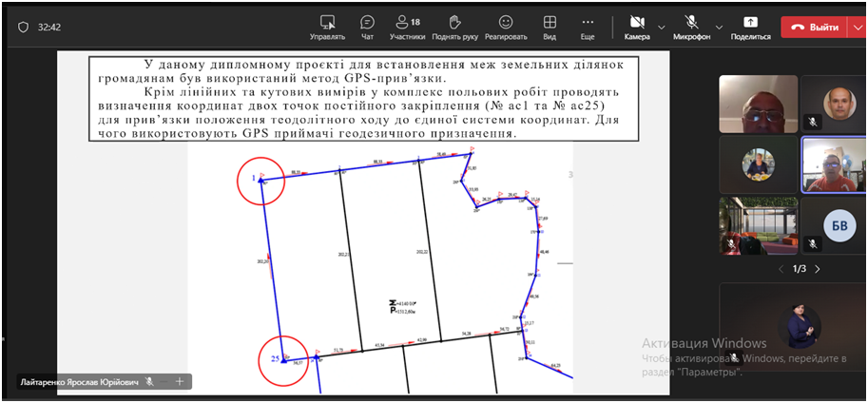Screen dimensions: 868x403
Task: Open the Еще more options menu
Action: click(588, 27)
